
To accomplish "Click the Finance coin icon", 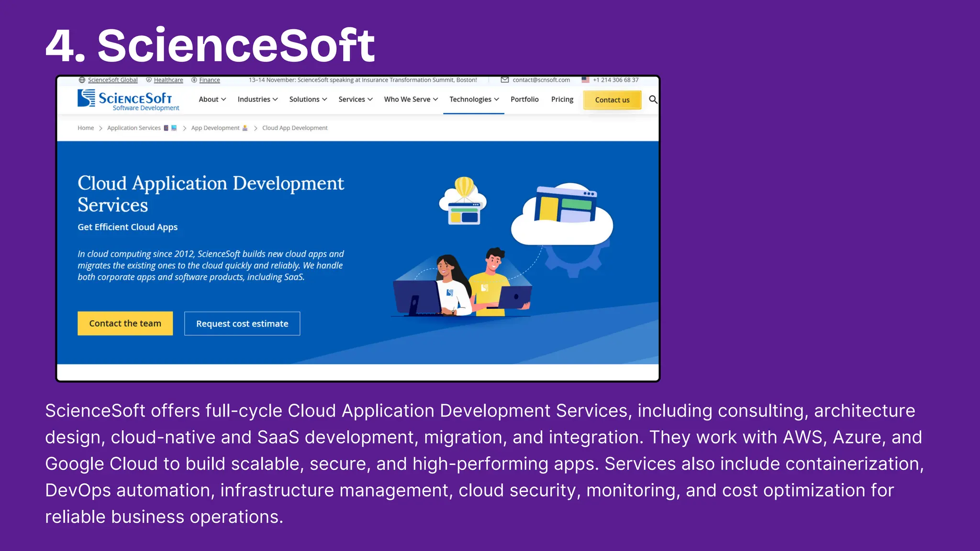I will tap(194, 80).
